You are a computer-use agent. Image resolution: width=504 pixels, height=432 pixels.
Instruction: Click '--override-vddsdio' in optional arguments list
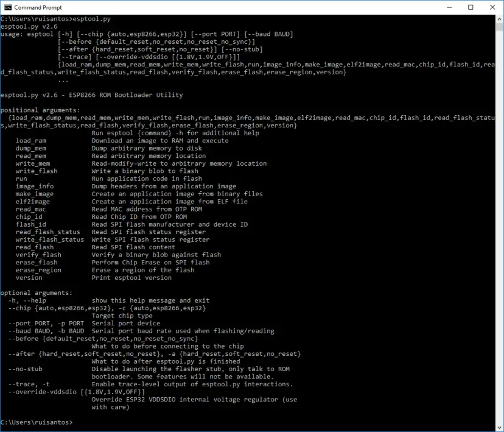[42, 392]
